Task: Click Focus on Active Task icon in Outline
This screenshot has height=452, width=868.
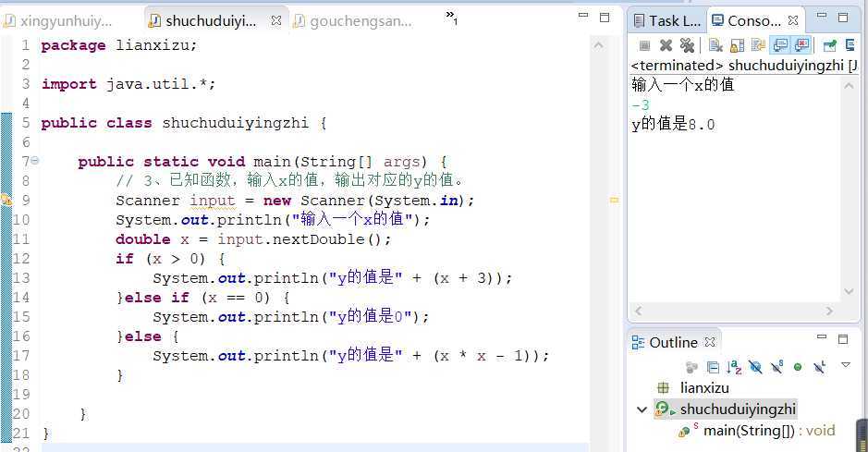Action: coord(691,367)
